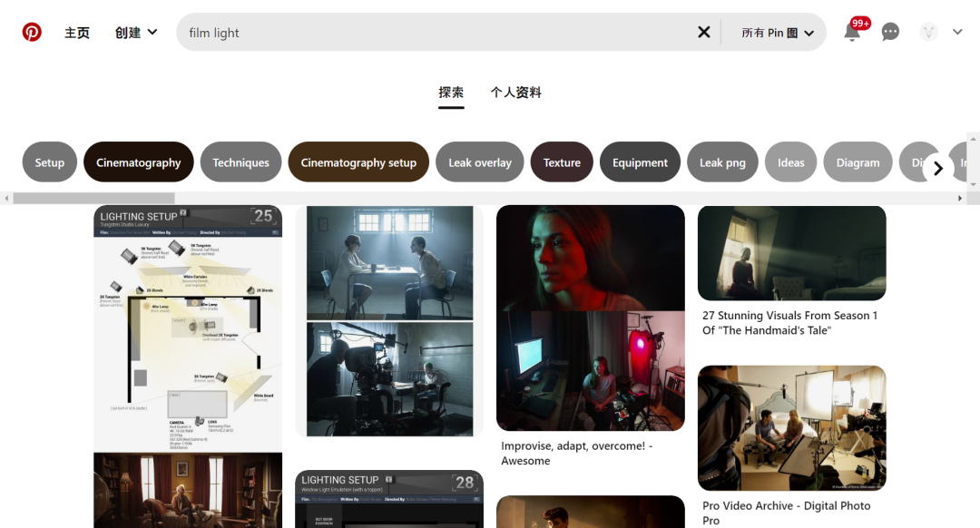
Task: Switch to the 探索 tab
Action: pyautogui.click(x=451, y=93)
